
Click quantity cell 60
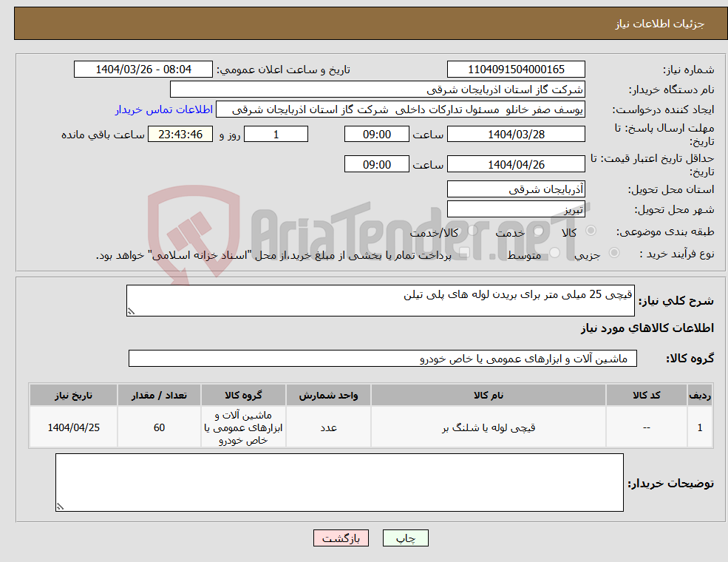(x=159, y=427)
